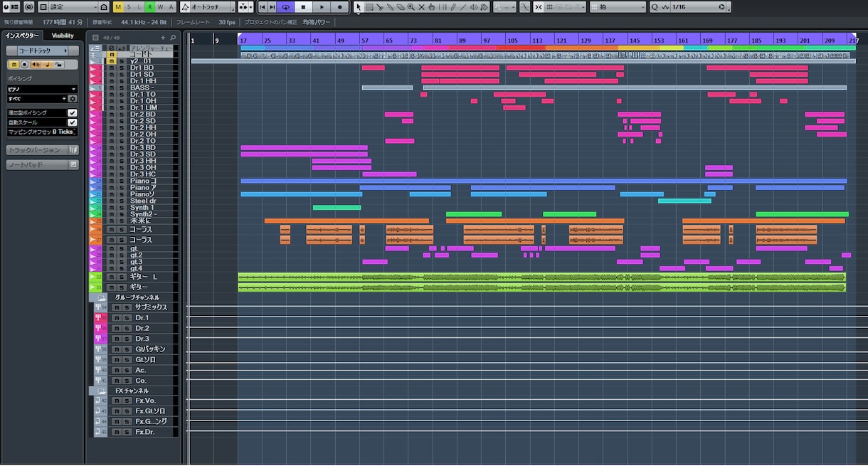This screenshot has height=466, width=868.
Task: Start playback with Play button
Action: click(322, 6)
